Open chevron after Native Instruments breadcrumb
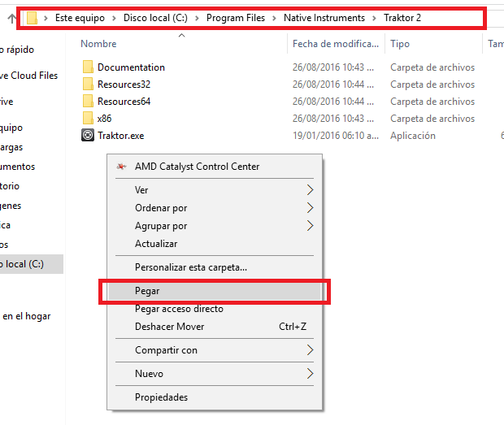The width and height of the screenshot is (504, 425). (374, 18)
